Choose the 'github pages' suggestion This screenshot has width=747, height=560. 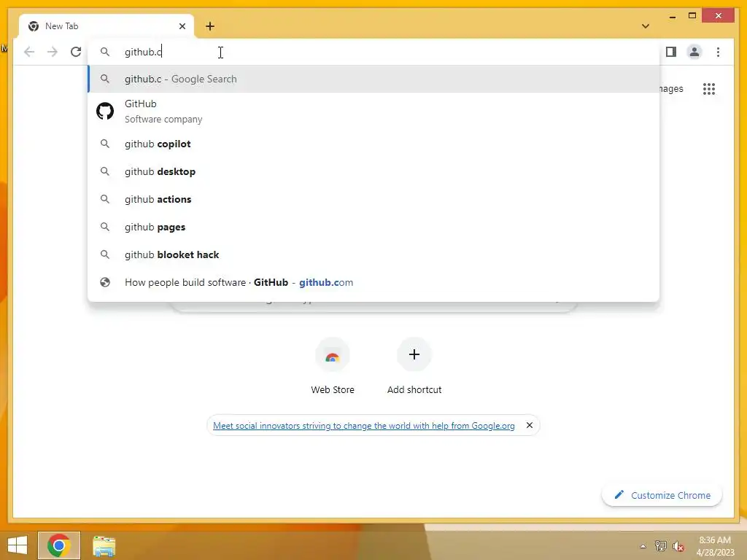pyautogui.click(x=373, y=227)
